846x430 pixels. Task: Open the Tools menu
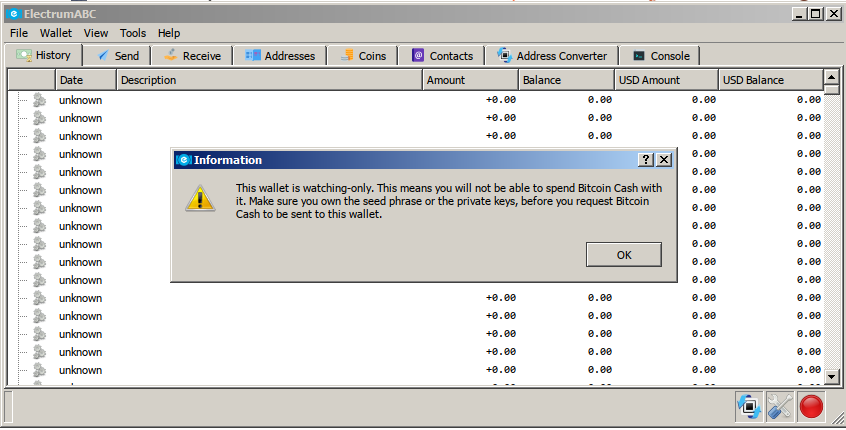133,33
